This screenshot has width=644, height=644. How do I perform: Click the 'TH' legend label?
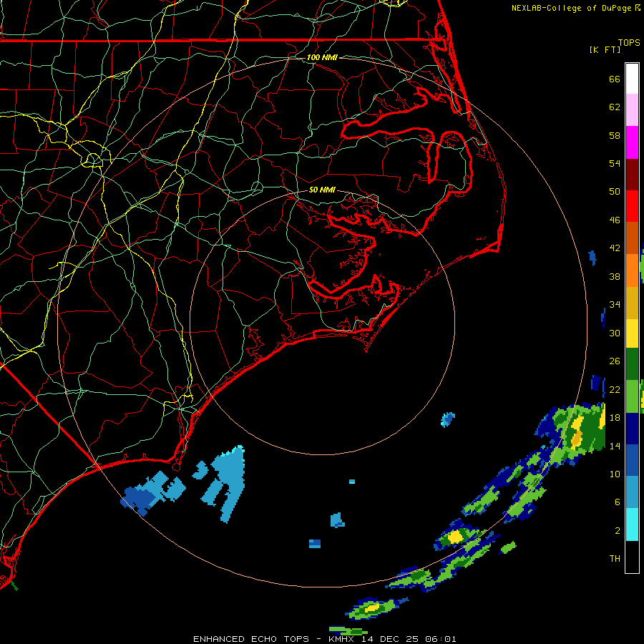point(615,559)
